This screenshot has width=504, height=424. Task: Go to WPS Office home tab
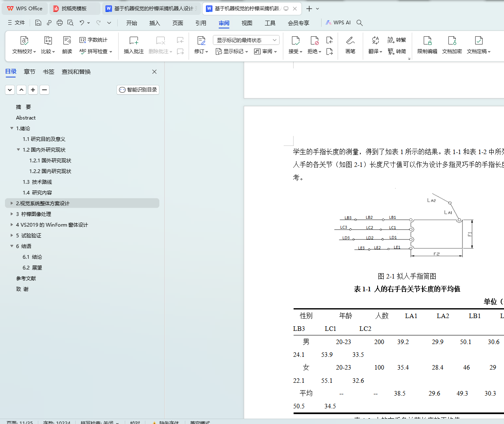tap(25, 9)
